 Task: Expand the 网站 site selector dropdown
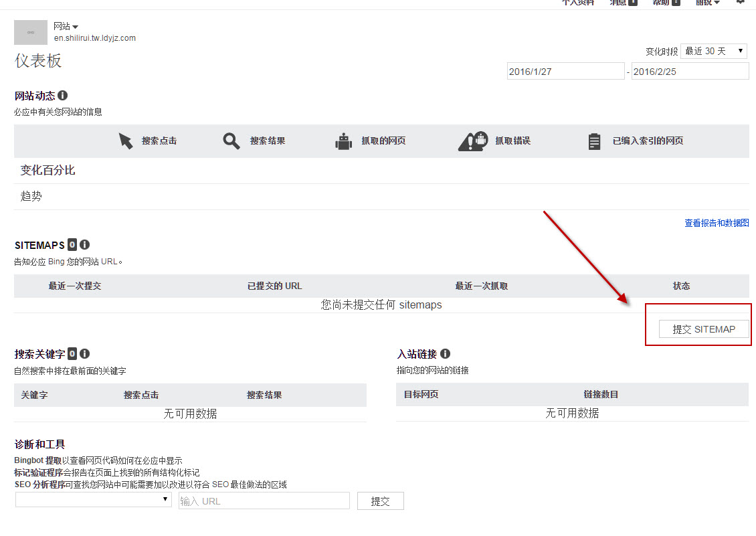66,25
